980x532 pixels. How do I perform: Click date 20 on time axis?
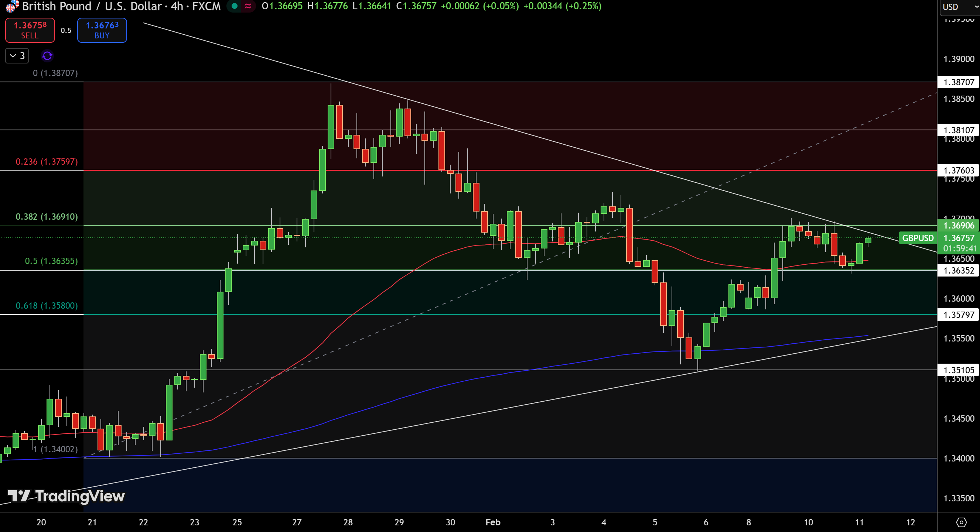coord(41,522)
